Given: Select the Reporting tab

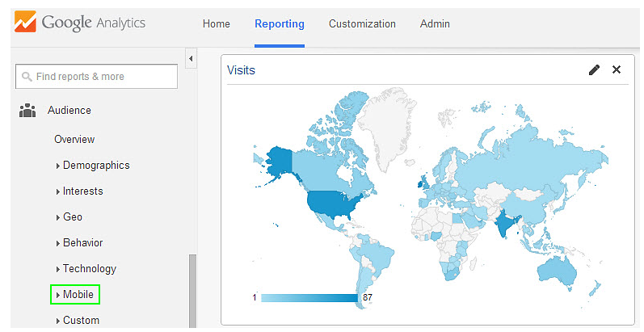Looking at the screenshot, I should (279, 24).
